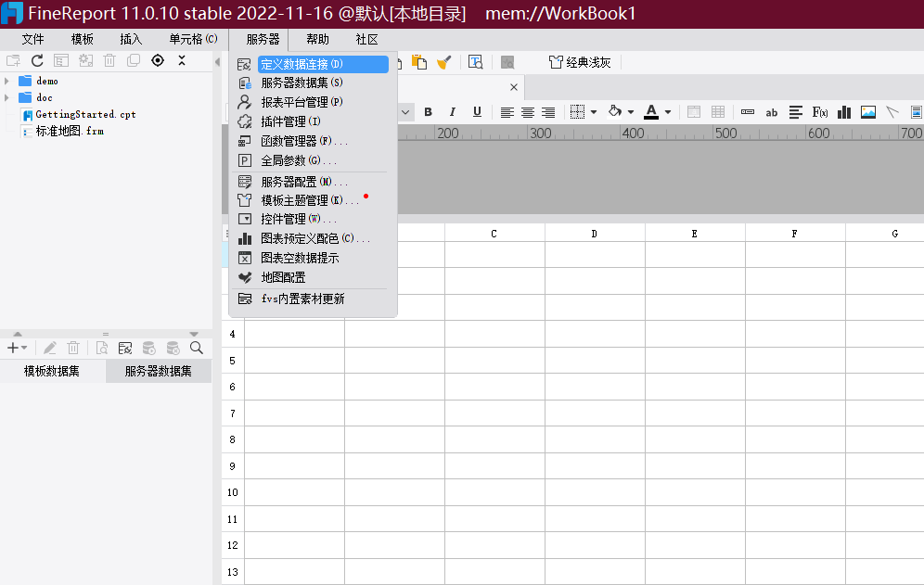Insert formula with the F(x) icon
Viewport: 924px width, 585px height.
820,112
